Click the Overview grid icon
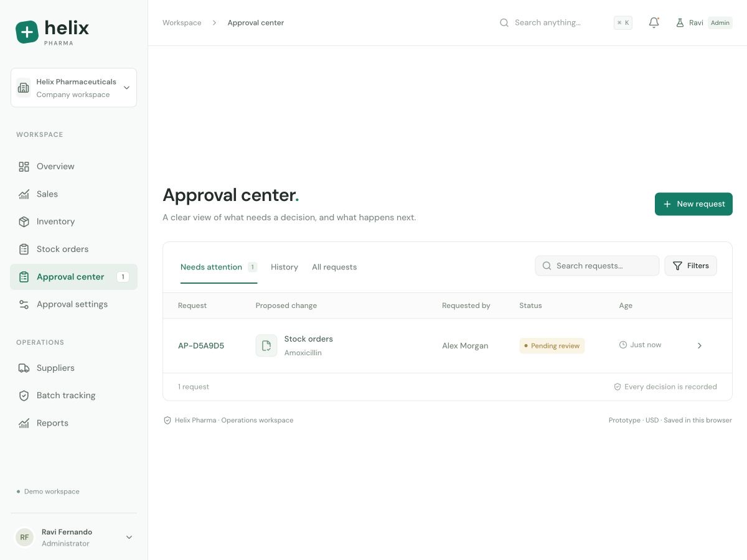Screen dimensions: 747x560 point(24,167)
